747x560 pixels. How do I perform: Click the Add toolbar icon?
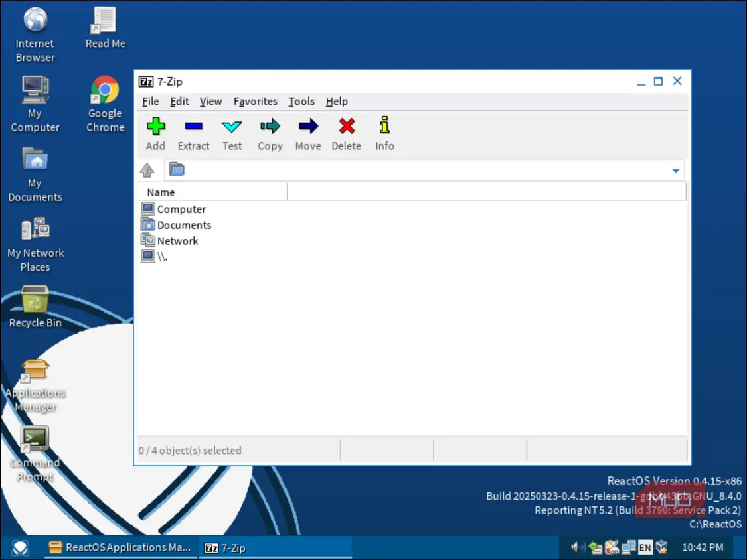pyautogui.click(x=155, y=127)
